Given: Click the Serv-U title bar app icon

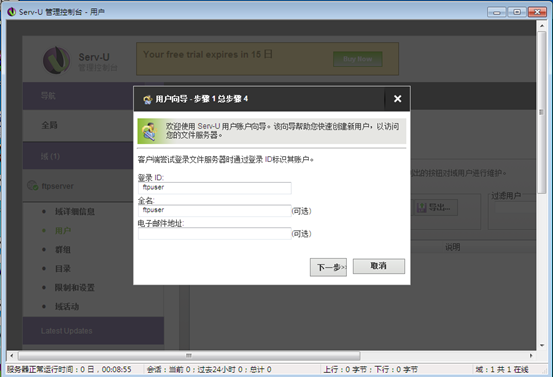Looking at the screenshot, I should [x=12, y=12].
